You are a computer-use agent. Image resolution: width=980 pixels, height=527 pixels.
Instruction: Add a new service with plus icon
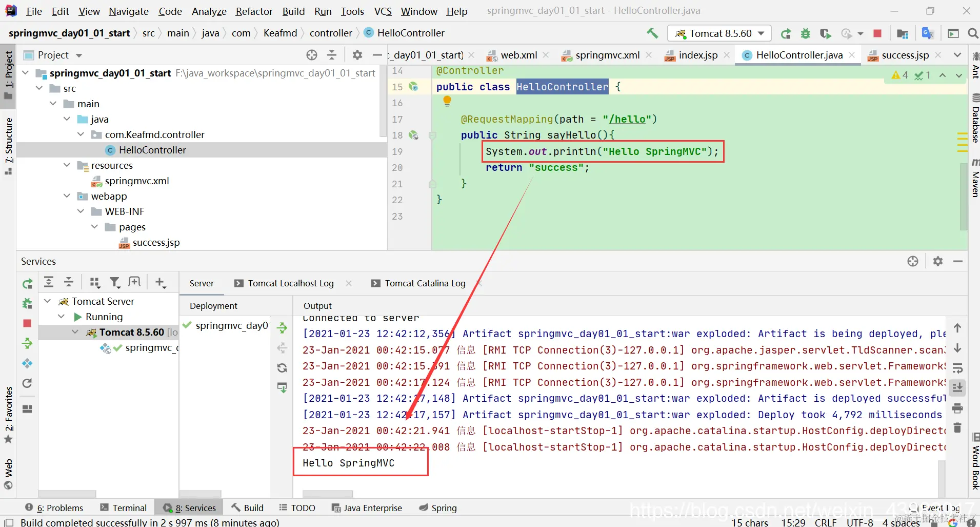pyautogui.click(x=161, y=282)
